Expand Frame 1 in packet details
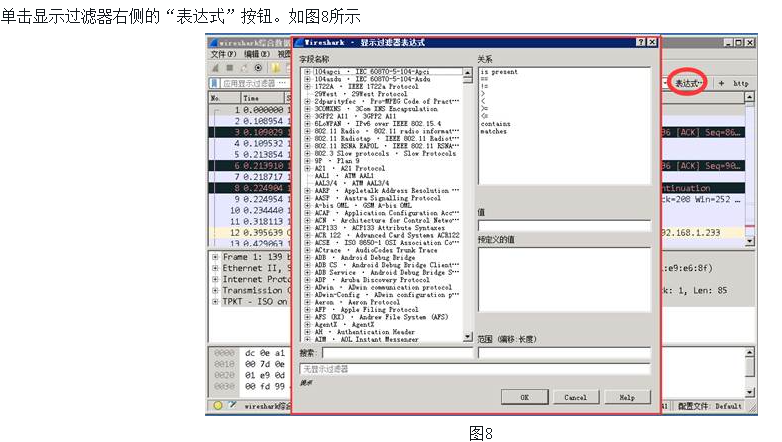The width and height of the screenshot is (782, 442). tap(215, 257)
